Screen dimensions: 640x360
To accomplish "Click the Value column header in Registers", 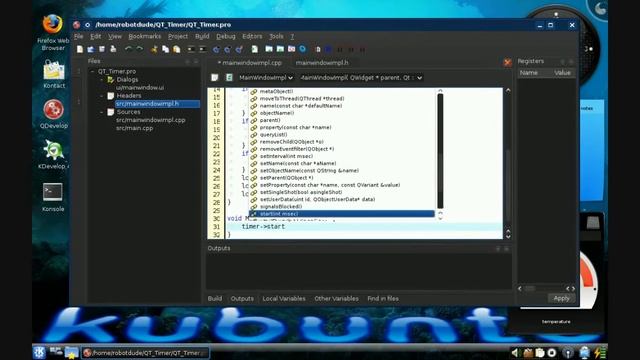I will (562, 73).
